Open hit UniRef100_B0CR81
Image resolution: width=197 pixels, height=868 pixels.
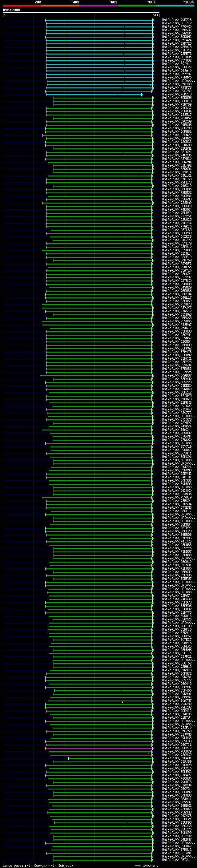point(177,196)
